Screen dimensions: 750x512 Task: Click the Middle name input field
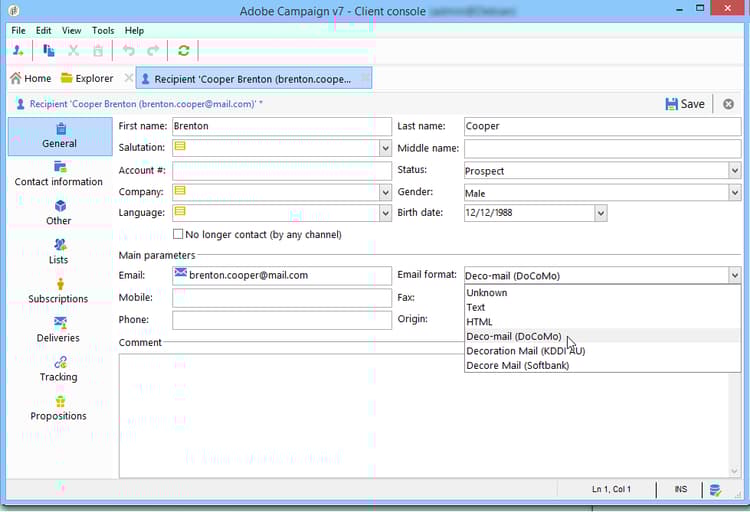click(x=603, y=148)
